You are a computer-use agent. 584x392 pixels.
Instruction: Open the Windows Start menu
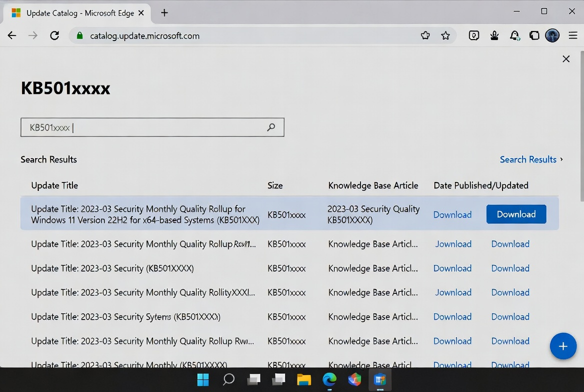coord(203,379)
